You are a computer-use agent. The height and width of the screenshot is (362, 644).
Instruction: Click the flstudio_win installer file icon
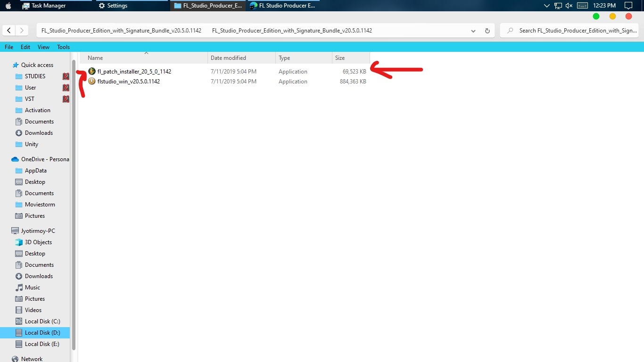92,82
